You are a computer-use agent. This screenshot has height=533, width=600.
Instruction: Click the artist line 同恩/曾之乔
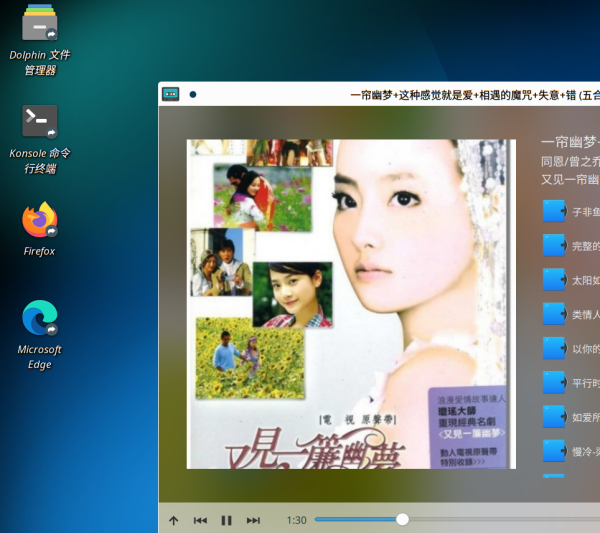tap(571, 161)
